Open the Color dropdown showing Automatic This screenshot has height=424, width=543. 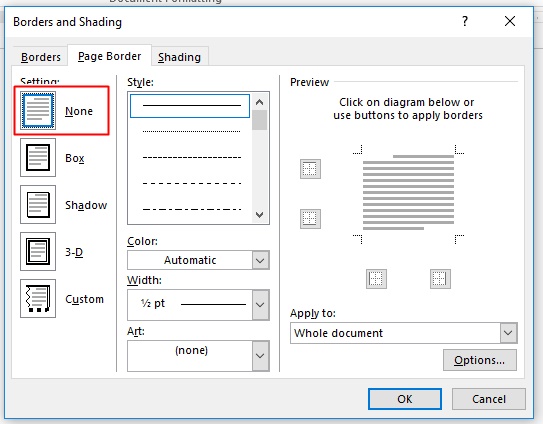point(198,260)
